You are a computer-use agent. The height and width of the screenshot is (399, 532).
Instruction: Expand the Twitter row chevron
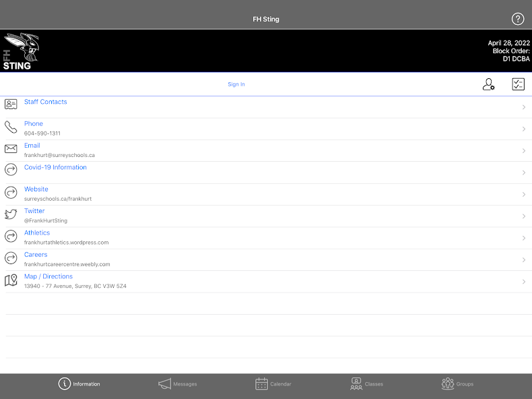click(x=524, y=216)
